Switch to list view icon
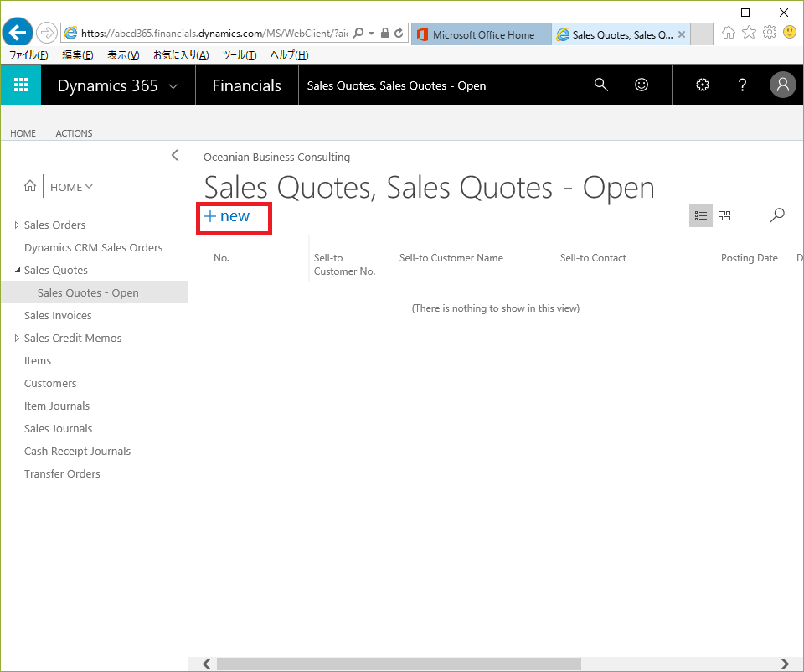This screenshot has height=672, width=804. click(x=700, y=215)
